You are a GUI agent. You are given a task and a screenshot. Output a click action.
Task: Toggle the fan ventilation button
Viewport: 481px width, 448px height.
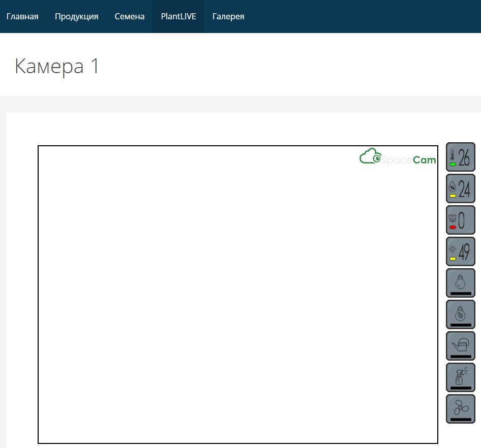click(x=461, y=409)
